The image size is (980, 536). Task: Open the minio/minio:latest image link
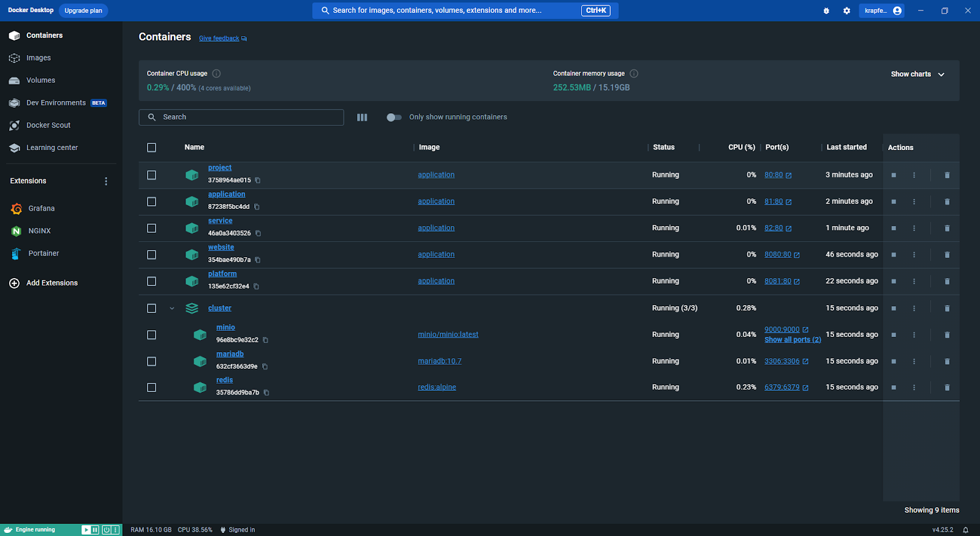click(448, 334)
